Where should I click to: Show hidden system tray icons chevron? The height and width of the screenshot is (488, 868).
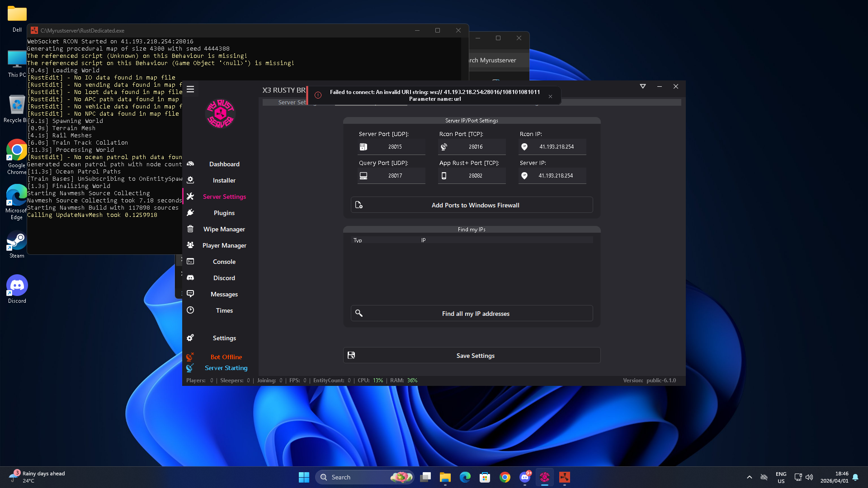tap(749, 477)
